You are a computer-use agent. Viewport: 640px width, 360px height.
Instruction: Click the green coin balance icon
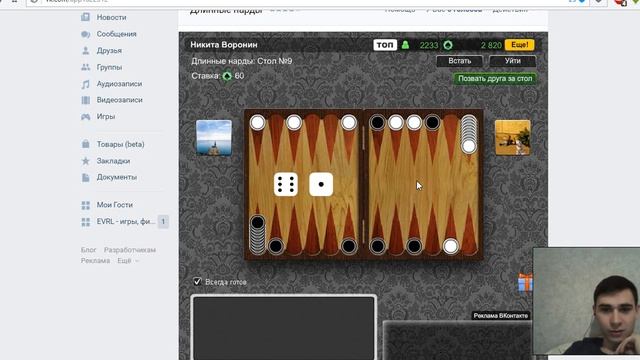pos(448,45)
